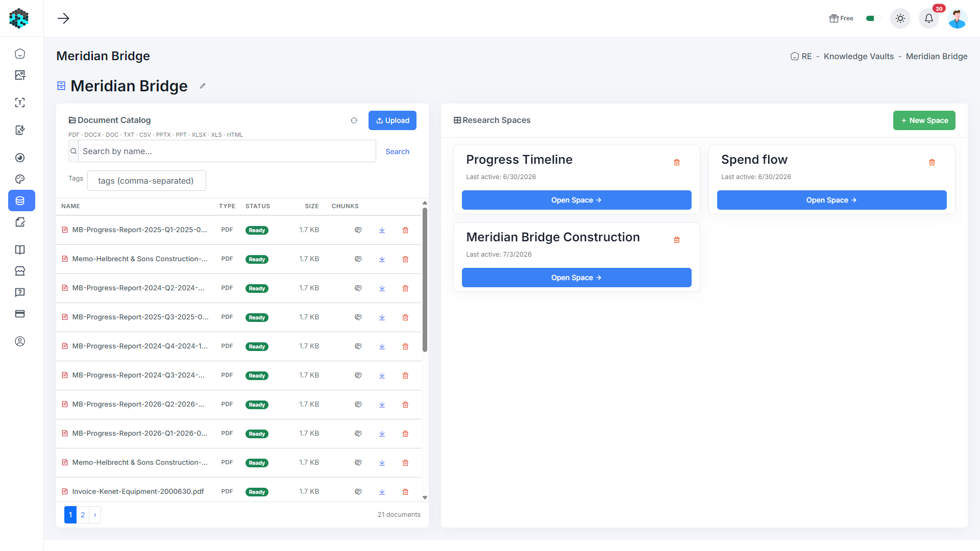Create a New Space
The height and width of the screenshot is (551, 980).
pos(924,120)
